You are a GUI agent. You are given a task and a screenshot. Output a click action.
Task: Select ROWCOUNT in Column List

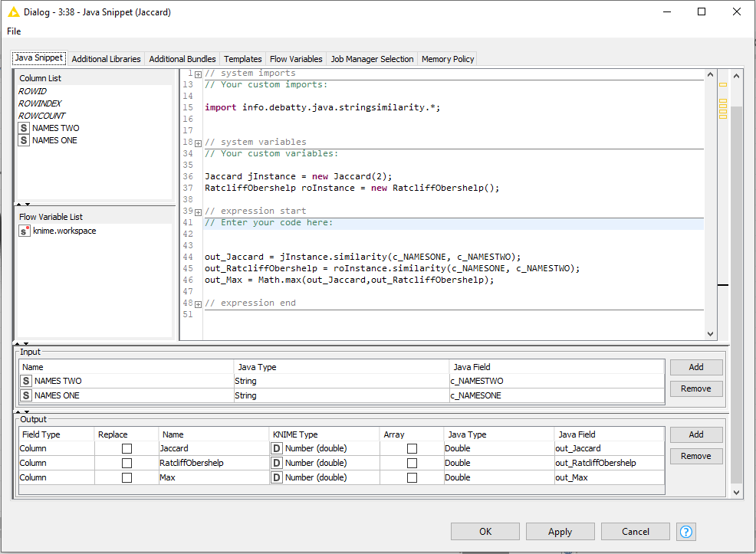pos(42,116)
